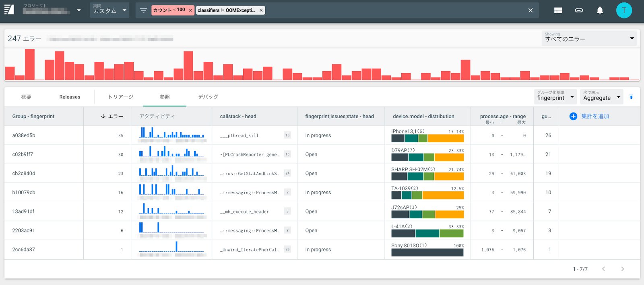Open the すべてのエラー showing dropdown
644x285 pixels.
[x=588, y=39]
